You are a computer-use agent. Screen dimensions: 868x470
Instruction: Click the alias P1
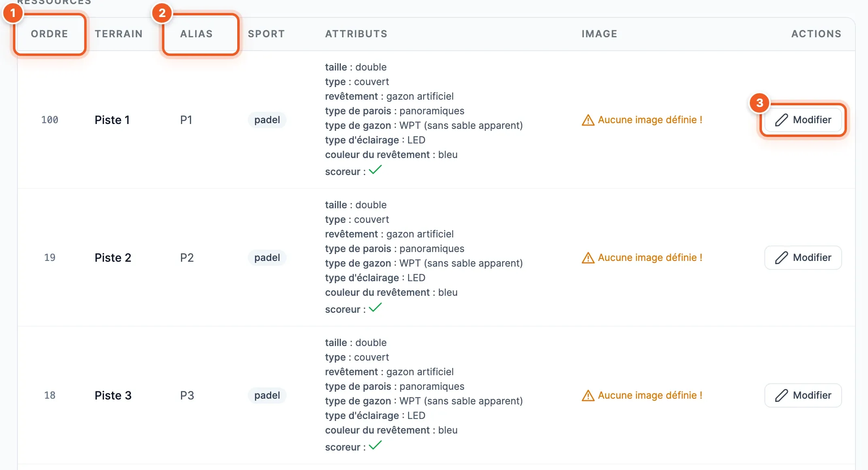coord(186,120)
